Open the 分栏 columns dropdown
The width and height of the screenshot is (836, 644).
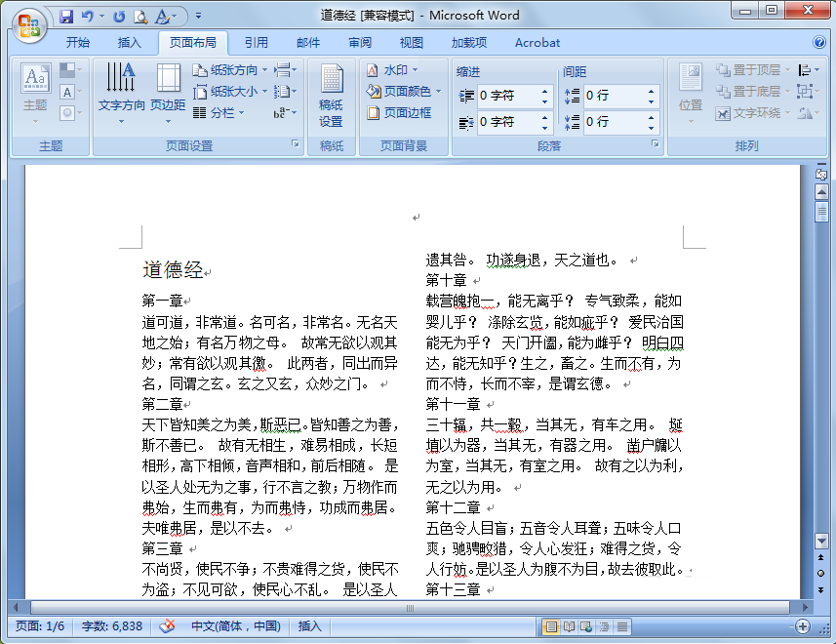coord(219,113)
